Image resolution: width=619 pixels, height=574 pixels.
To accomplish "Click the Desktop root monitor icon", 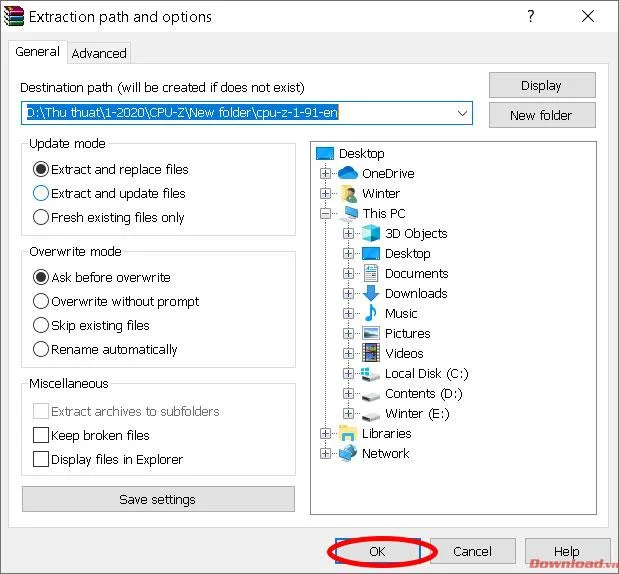I will coord(325,154).
